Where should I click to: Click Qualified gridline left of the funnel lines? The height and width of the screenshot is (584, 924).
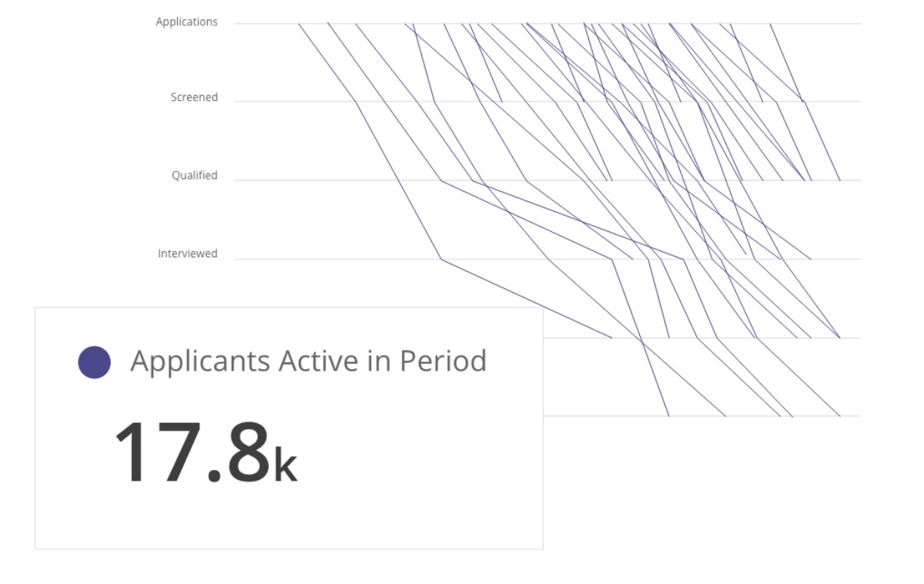coord(335,180)
